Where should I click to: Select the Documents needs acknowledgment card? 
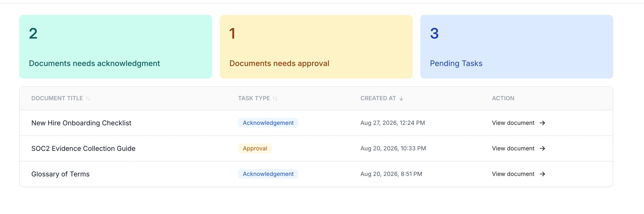pyautogui.click(x=115, y=47)
